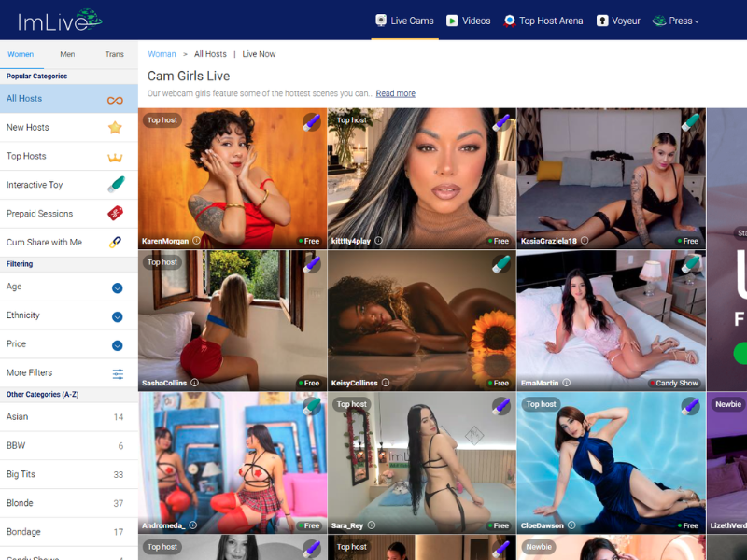The image size is (747, 560).
Task: Open kitttty4play's info icon
Action: point(378,241)
